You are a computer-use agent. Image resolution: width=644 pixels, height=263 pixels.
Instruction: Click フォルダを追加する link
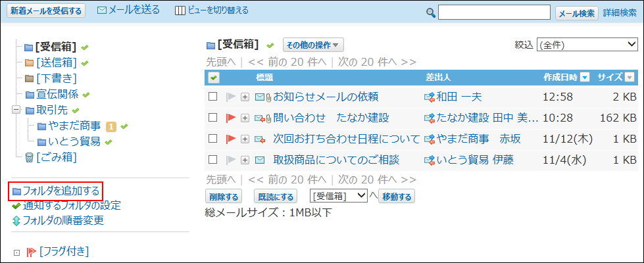coord(61,191)
